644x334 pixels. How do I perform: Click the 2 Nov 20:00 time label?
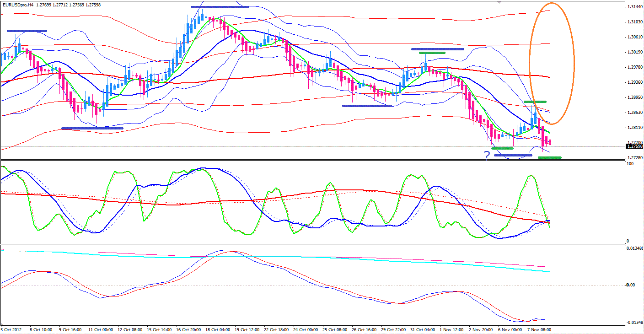[x=482, y=329]
